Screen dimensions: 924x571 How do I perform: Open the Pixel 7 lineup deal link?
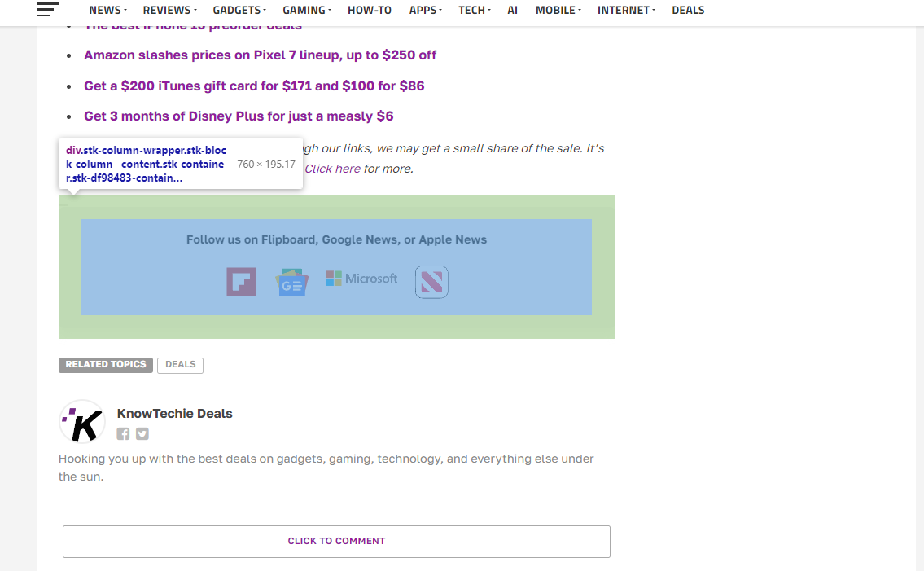pyautogui.click(x=260, y=55)
